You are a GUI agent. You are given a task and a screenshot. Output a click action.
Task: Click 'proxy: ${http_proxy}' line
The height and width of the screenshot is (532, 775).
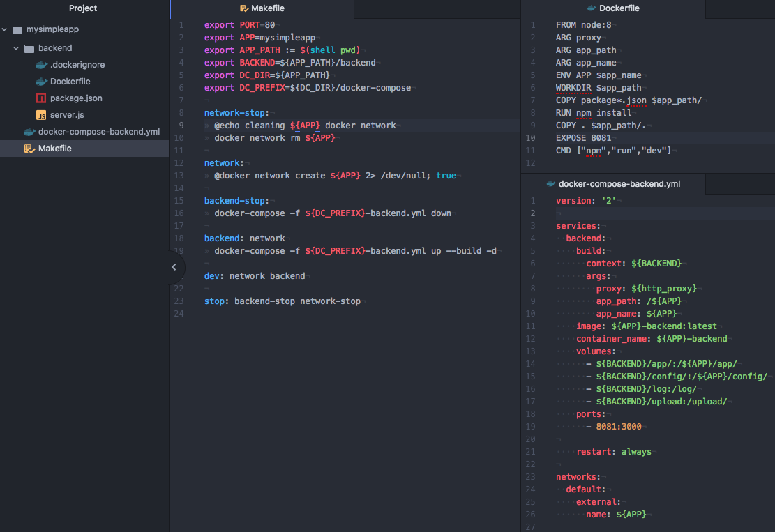pyautogui.click(x=647, y=289)
